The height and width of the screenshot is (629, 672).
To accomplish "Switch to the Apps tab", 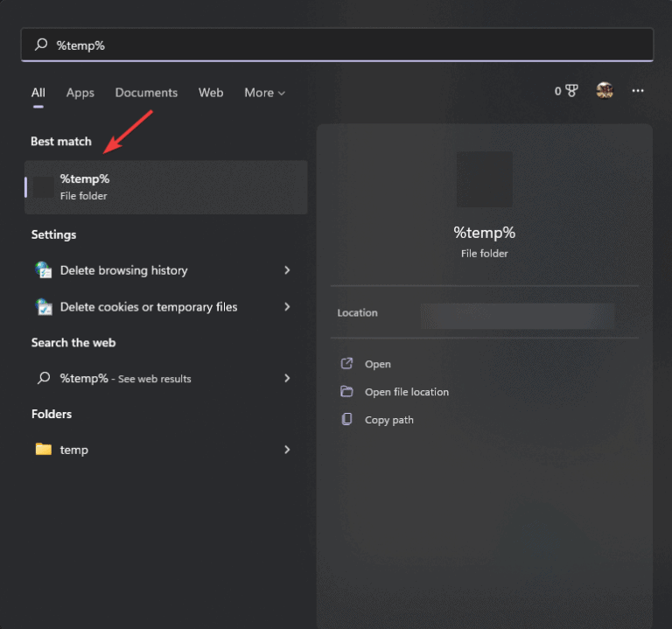I will [80, 93].
